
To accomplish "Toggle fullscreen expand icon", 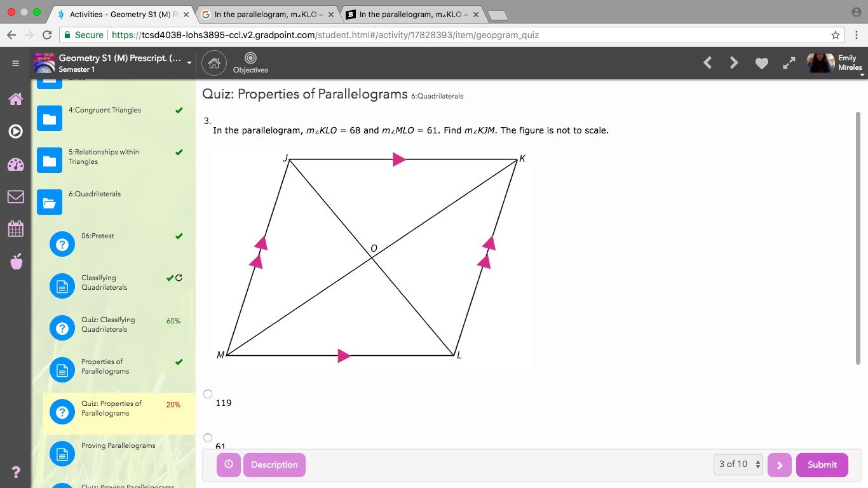I will pos(789,63).
